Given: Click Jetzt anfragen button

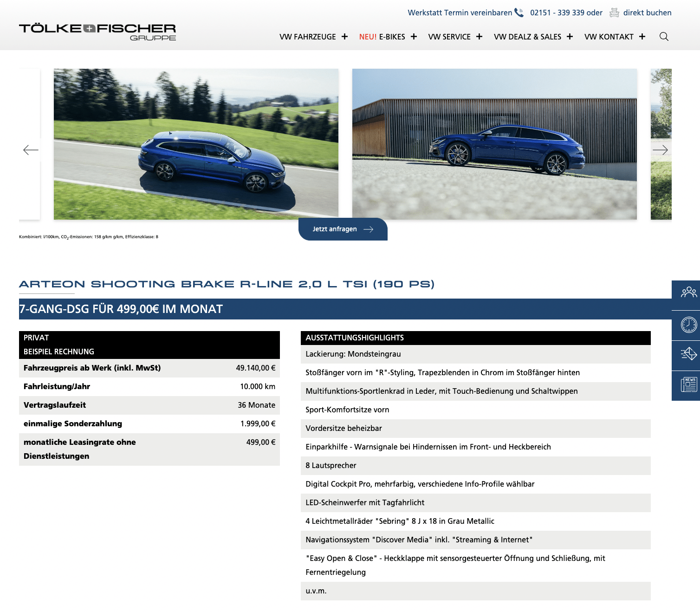Looking at the screenshot, I should 343,229.
